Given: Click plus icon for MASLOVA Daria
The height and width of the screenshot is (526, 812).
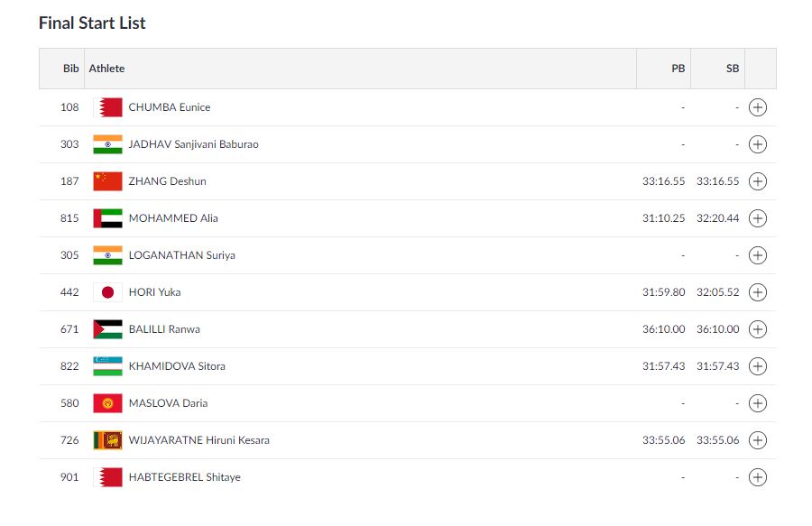Looking at the screenshot, I should click(757, 403).
